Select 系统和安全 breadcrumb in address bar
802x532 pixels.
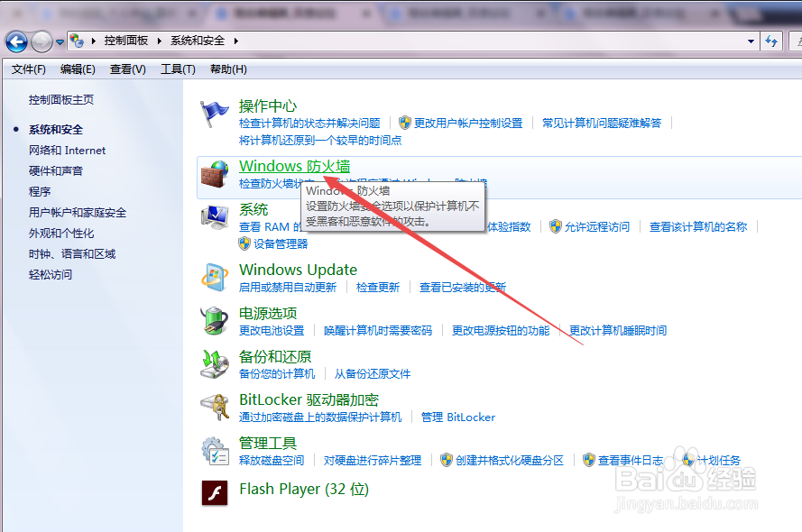(x=198, y=41)
